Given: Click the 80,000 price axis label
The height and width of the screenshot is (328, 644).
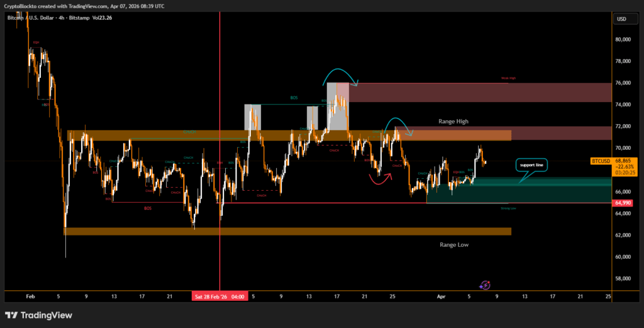Looking at the screenshot, I should pos(622,39).
